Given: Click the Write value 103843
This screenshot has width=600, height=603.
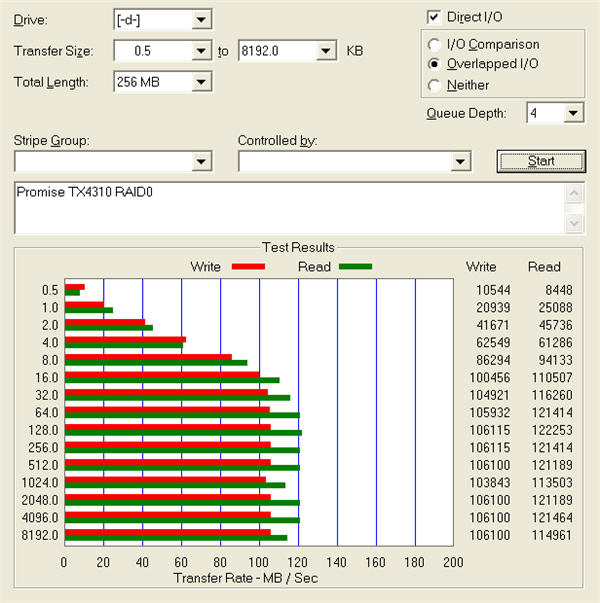Looking at the screenshot, I should point(490,483).
